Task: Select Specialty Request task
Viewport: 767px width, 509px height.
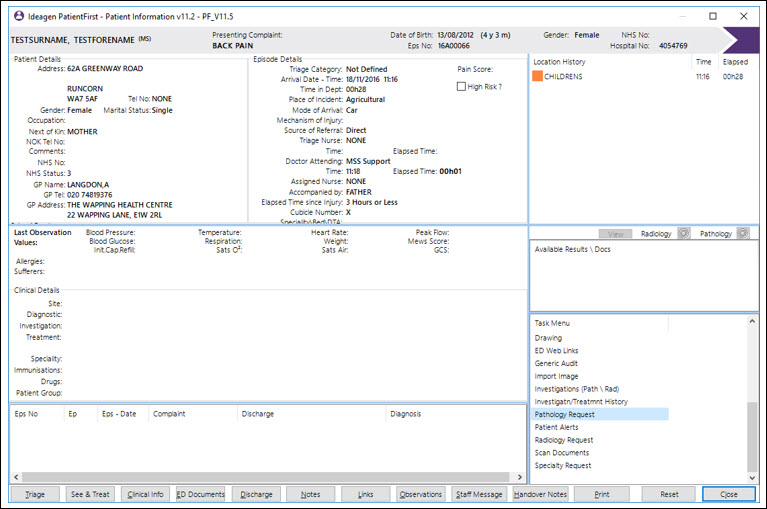Action: tap(563, 465)
